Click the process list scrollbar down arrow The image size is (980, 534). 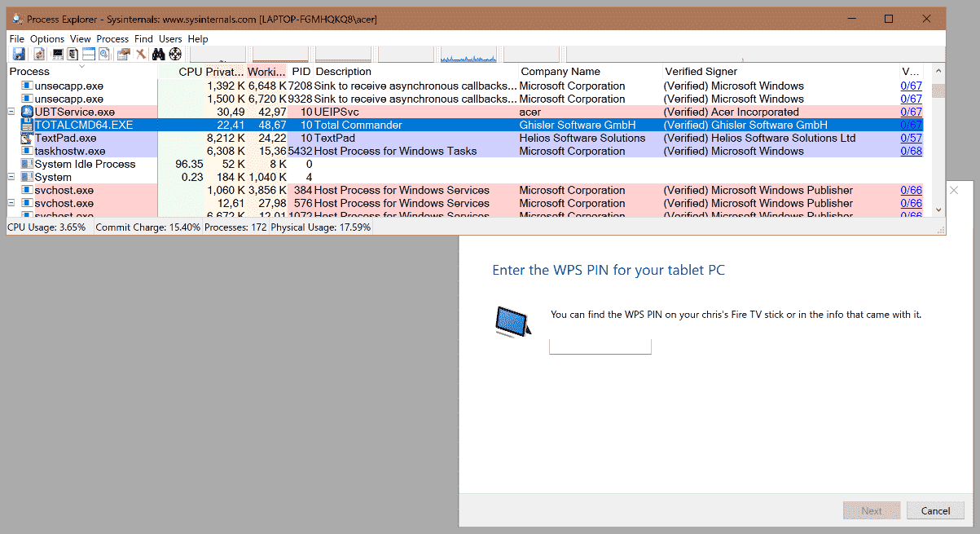(x=938, y=210)
